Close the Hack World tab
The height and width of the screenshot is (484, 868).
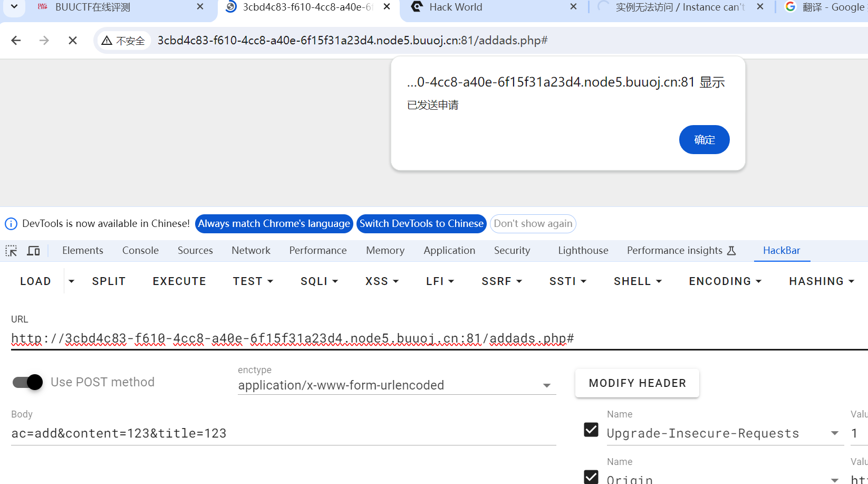point(573,7)
